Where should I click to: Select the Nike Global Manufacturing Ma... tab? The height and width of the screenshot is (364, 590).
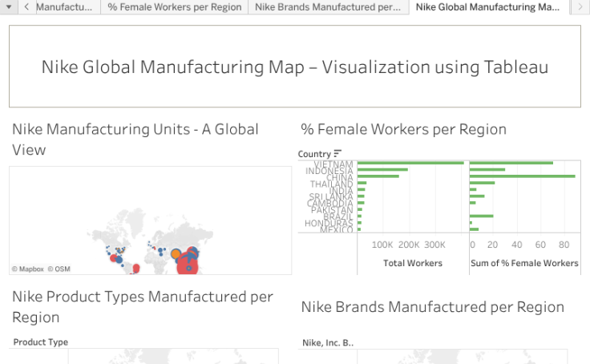pyautogui.click(x=488, y=6)
